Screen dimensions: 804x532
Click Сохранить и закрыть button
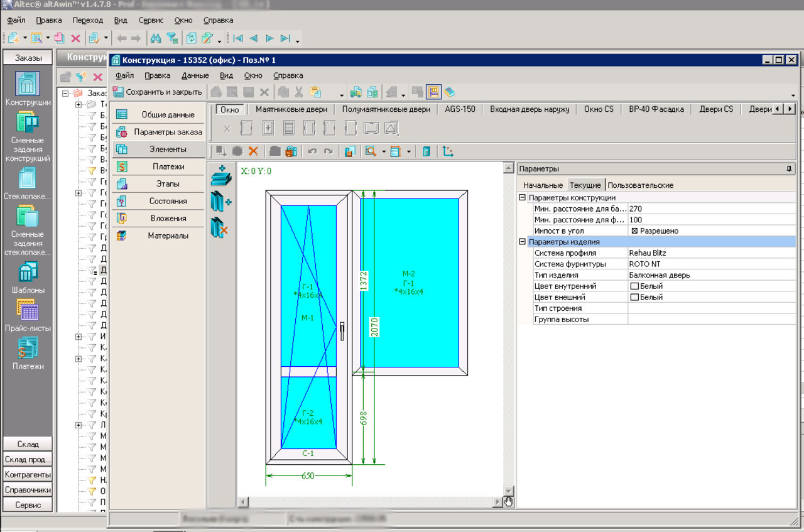point(157,92)
